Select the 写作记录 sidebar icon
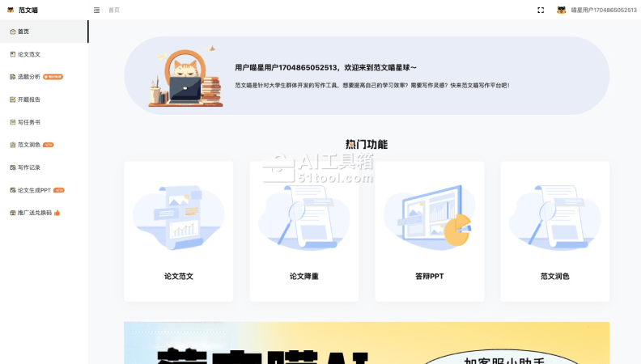This screenshot has height=364, width=641. 12,167
